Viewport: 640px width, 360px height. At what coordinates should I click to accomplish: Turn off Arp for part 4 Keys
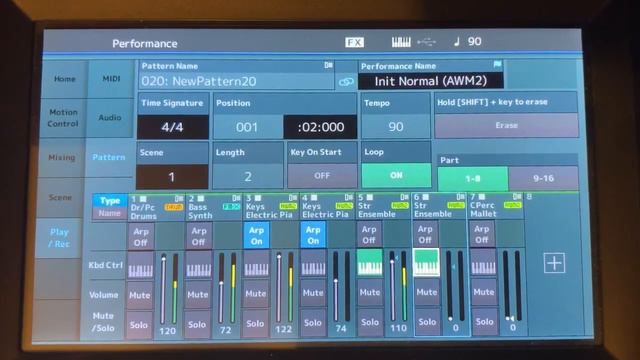[x=313, y=235]
